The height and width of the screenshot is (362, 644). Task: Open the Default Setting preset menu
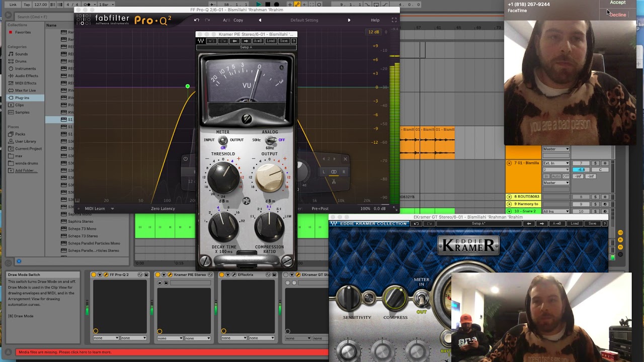(x=304, y=20)
